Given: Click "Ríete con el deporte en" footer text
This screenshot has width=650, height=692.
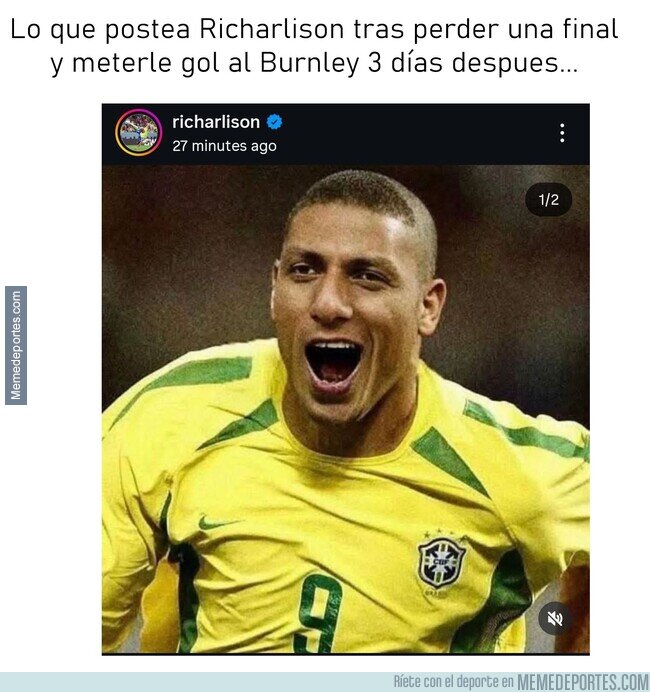Looking at the screenshot, I should point(454,682).
